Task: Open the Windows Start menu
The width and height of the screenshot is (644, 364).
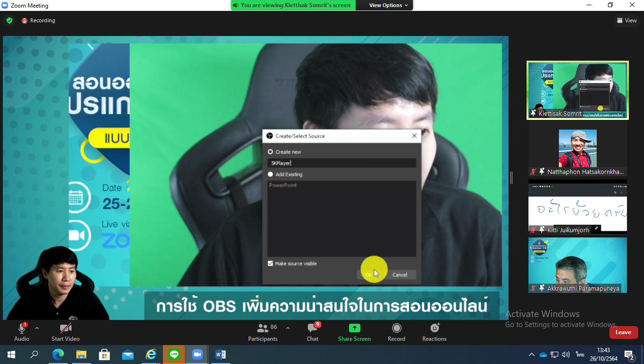Action: [11, 355]
